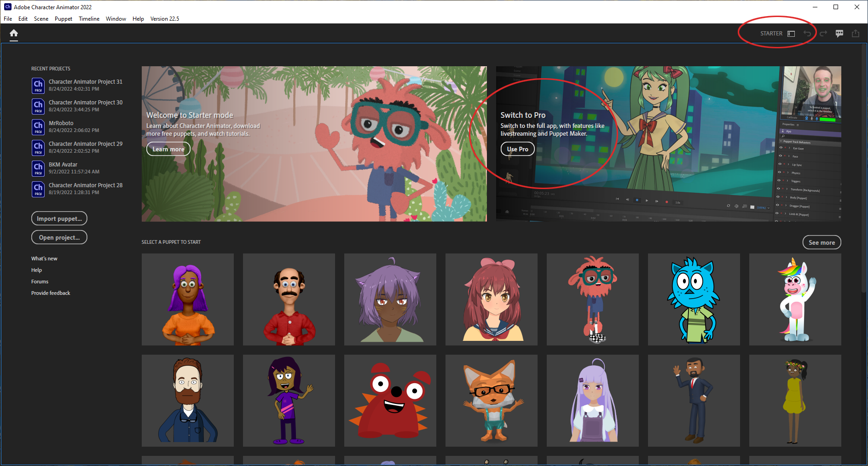Click the BKM Avatar project icon

39,168
